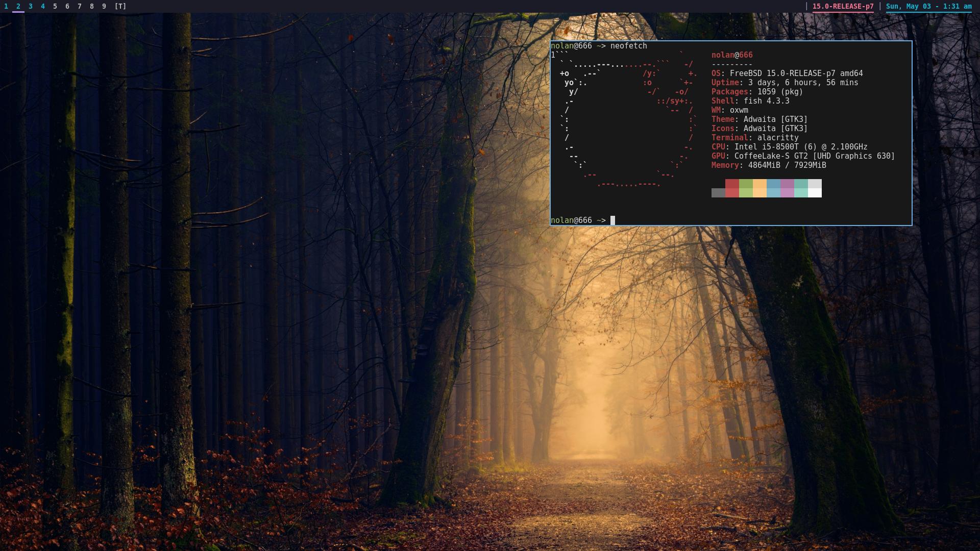Click the Uptime line in the terminal
Image resolution: width=980 pixels, height=551 pixels.
[785, 83]
